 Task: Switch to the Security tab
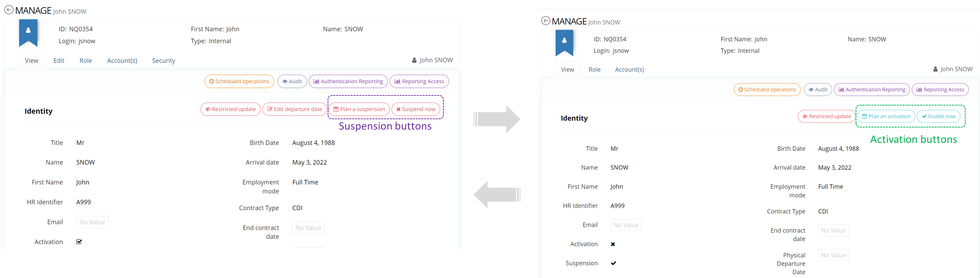(x=164, y=61)
